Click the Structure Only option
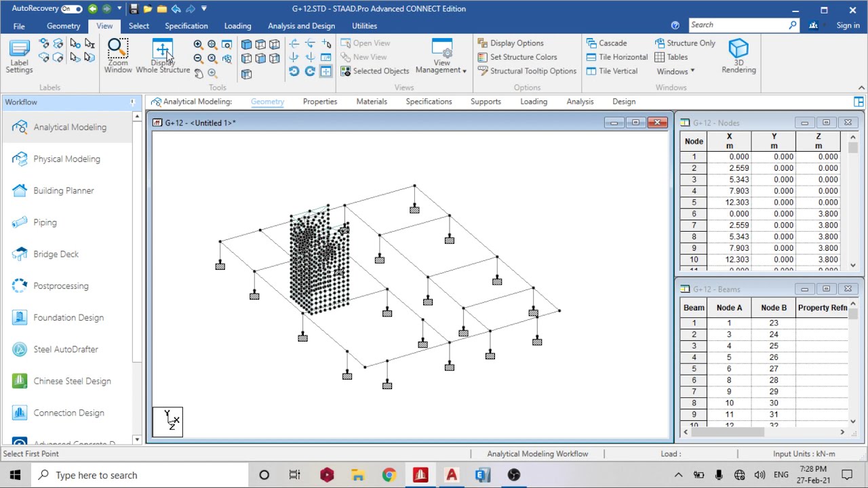The height and width of the screenshot is (488, 868). click(x=685, y=43)
